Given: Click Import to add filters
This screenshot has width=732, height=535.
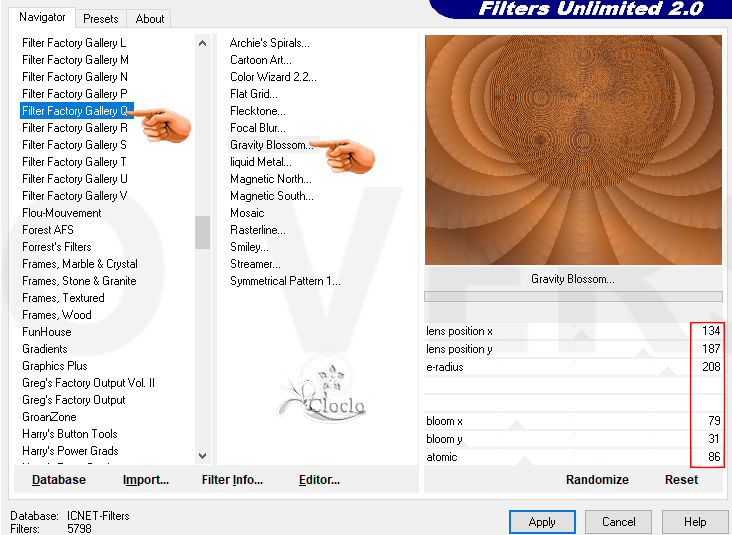Looking at the screenshot, I should pos(145,480).
